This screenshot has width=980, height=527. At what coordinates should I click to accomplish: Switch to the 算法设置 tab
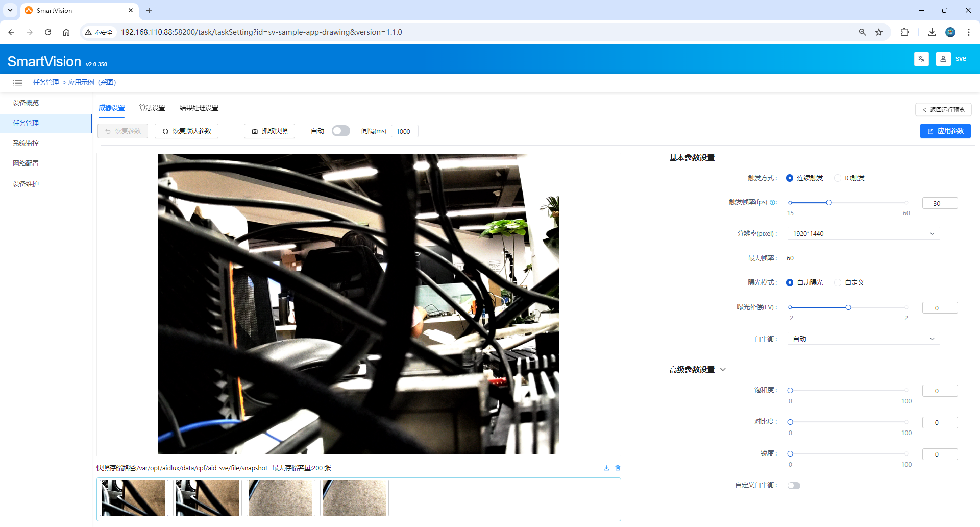tap(152, 108)
